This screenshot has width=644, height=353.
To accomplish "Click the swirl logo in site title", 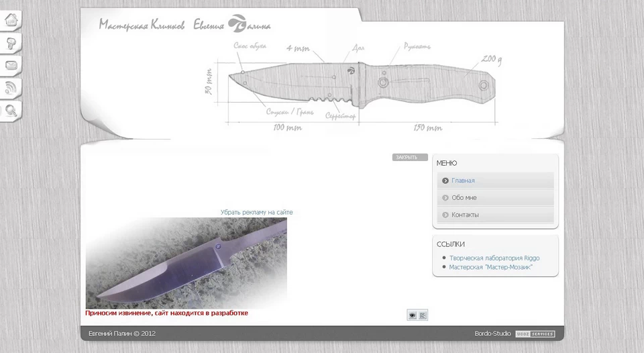I will pyautogui.click(x=239, y=23).
